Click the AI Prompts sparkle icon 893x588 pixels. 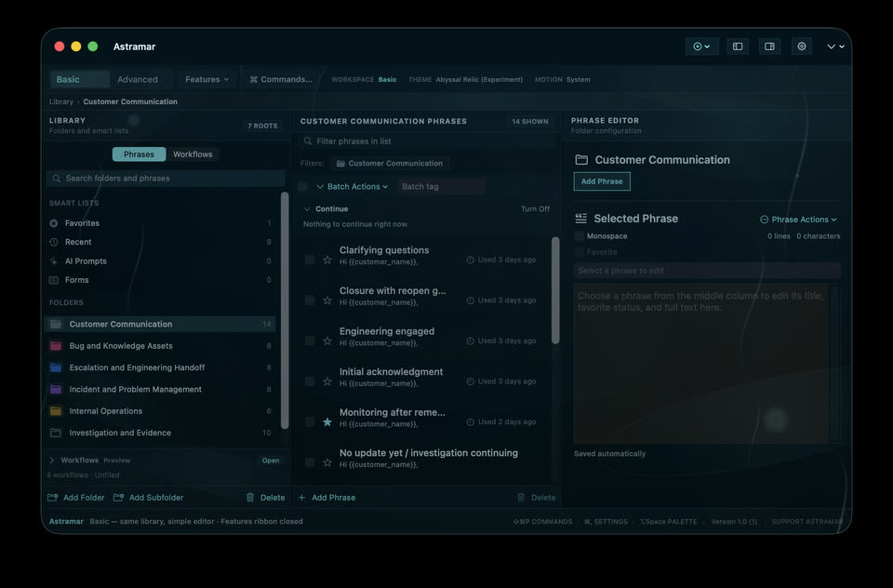pyautogui.click(x=54, y=261)
